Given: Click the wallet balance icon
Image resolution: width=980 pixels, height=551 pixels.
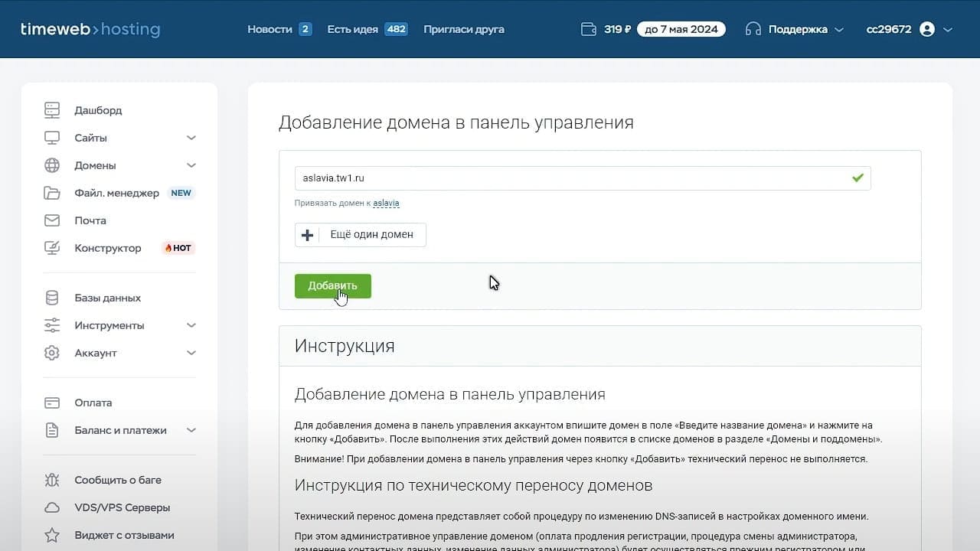Looking at the screenshot, I should 589,29.
